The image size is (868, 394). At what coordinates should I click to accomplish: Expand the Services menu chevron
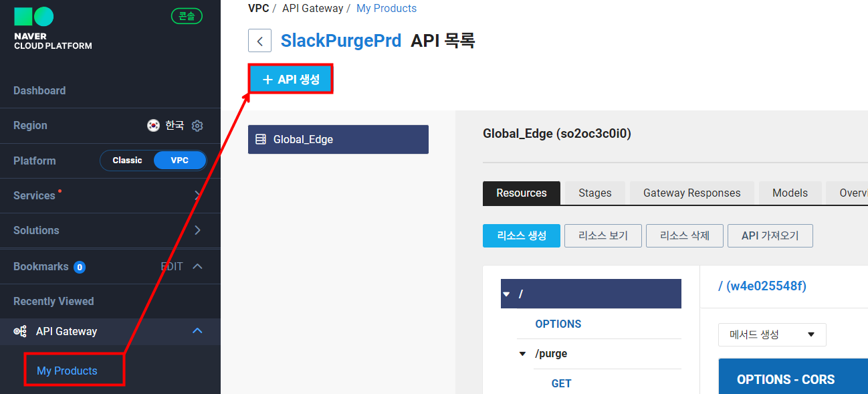(197, 195)
